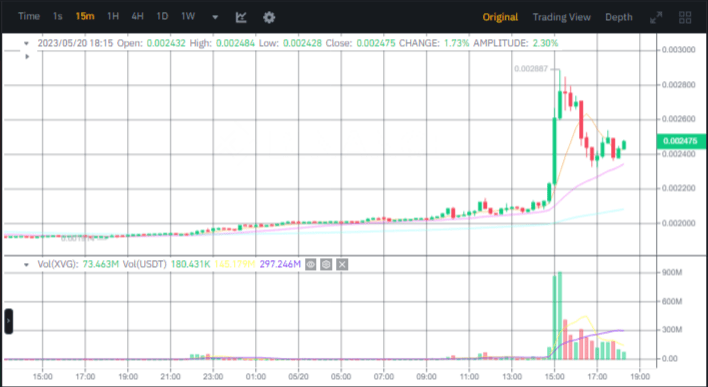Click the Vol(XVG) value 73.463M

[x=101, y=264]
